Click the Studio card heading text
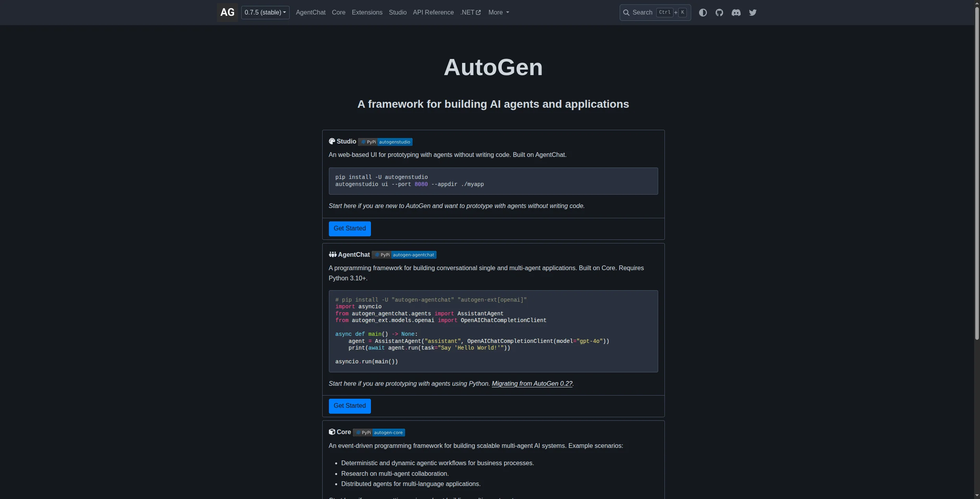The height and width of the screenshot is (499, 980). pos(346,142)
